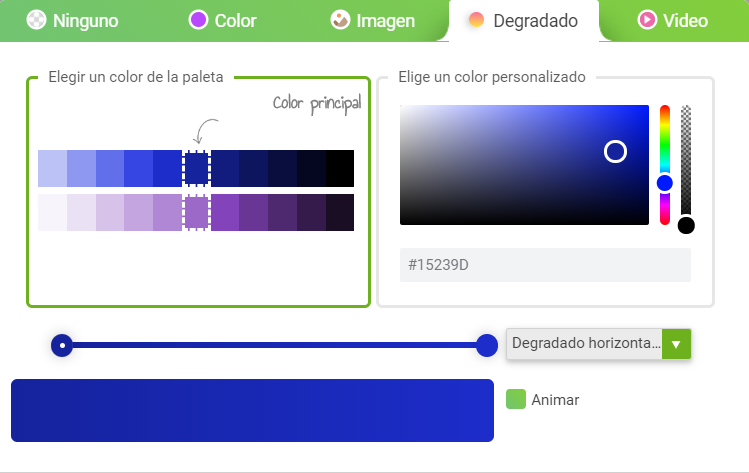This screenshot has height=473, width=749.
Task: Click the Video play icon
Action: [647, 20]
